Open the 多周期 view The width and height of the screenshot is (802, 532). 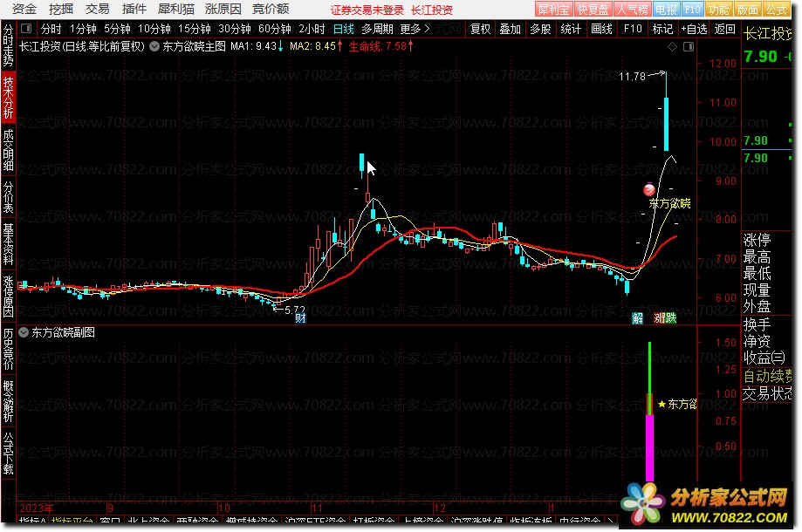click(378, 29)
